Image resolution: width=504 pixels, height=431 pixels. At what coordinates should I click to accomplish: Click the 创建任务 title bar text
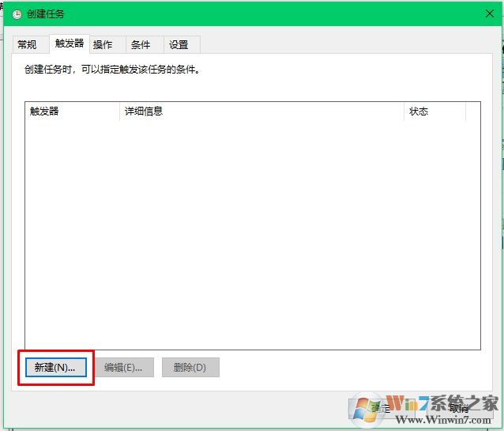[x=45, y=14]
